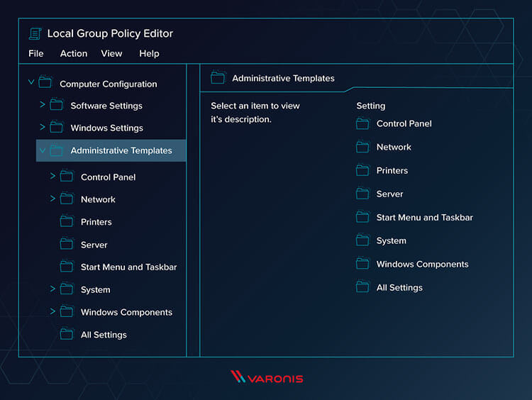Select Windows Settings in the tree
The width and height of the screenshot is (532, 400).
(107, 128)
